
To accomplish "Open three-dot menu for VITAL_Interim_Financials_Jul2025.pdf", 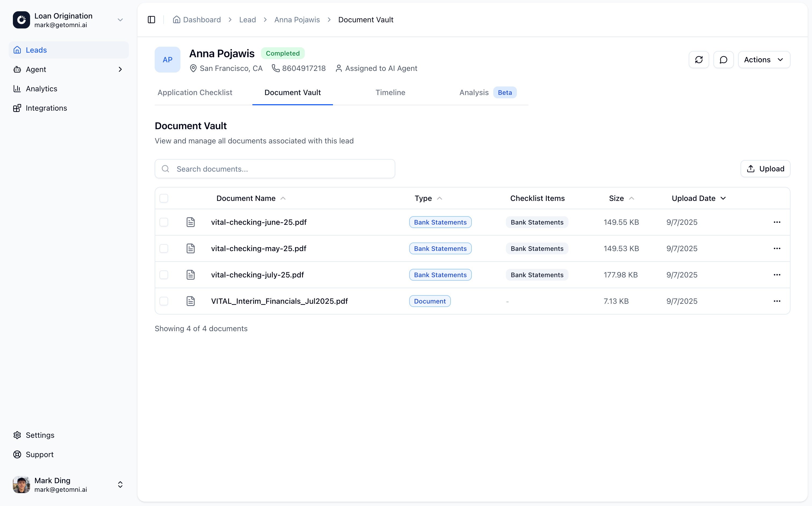I will (777, 301).
